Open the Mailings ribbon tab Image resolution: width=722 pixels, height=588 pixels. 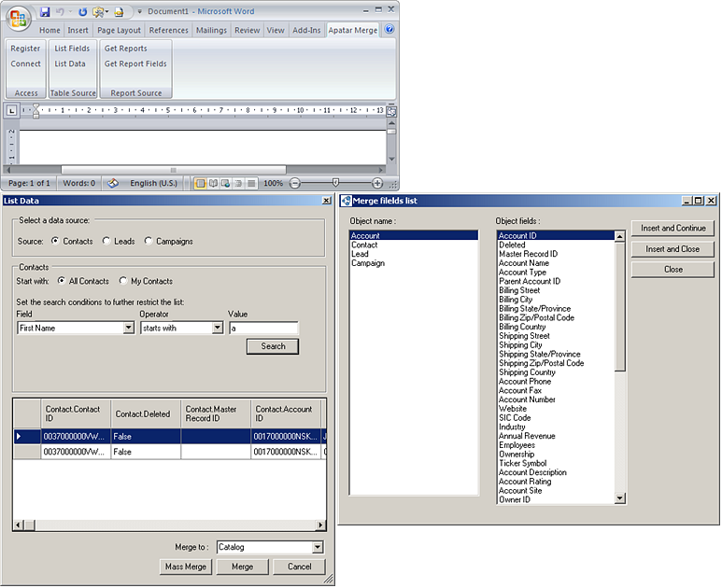pos(211,30)
